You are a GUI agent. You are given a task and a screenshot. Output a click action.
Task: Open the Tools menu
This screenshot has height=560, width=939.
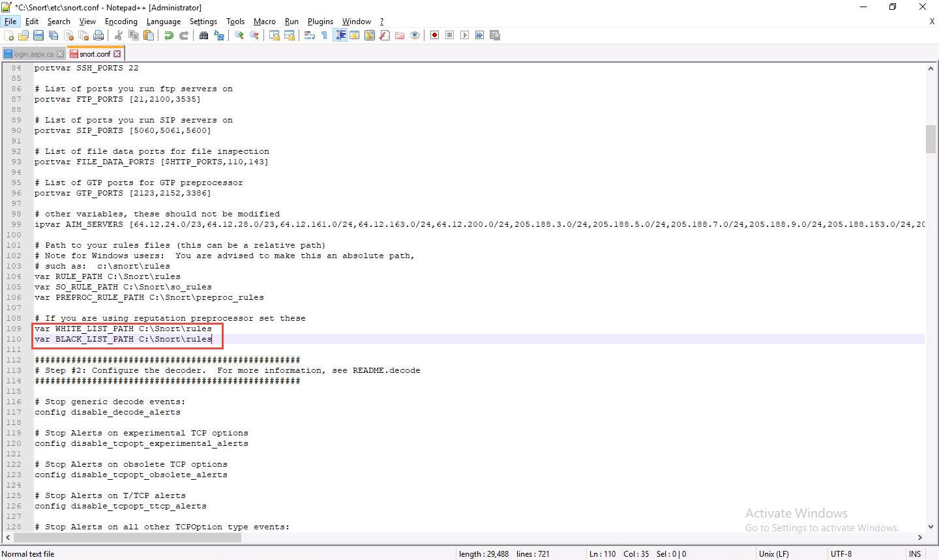235,22
